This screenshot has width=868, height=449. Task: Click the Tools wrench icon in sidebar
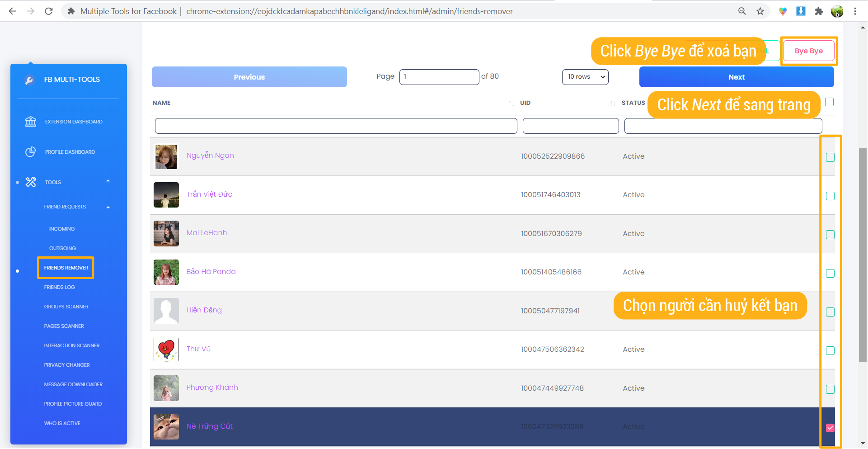(31, 182)
